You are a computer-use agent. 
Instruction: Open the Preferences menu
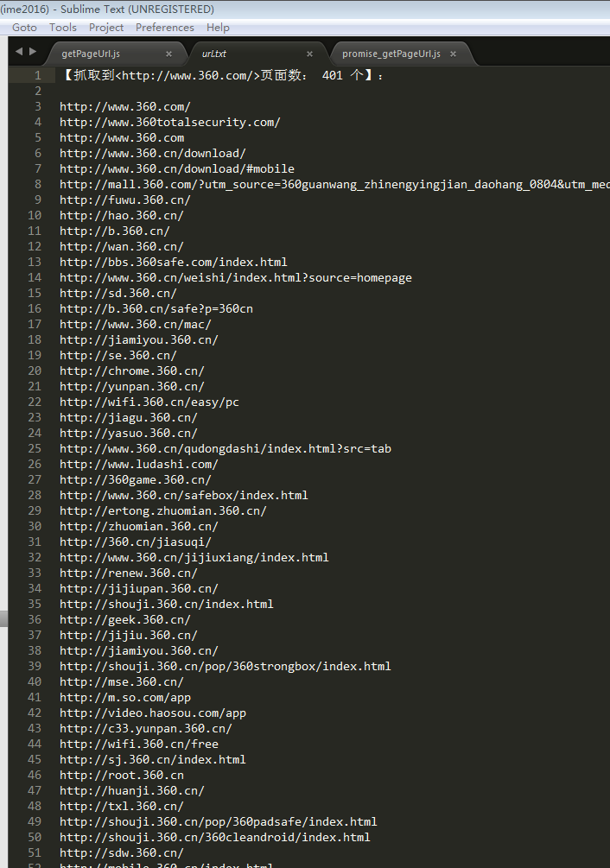(x=165, y=27)
